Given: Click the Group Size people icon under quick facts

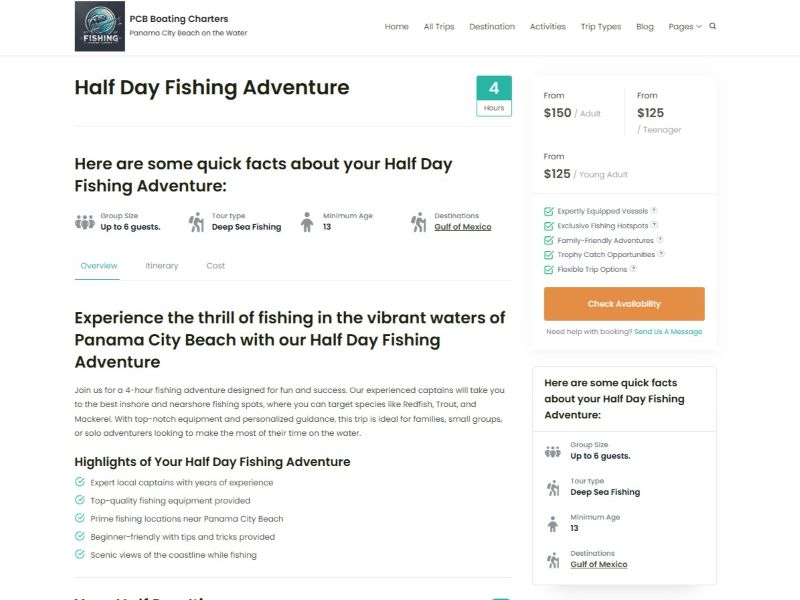Looking at the screenshot, I should click(85, 222).
